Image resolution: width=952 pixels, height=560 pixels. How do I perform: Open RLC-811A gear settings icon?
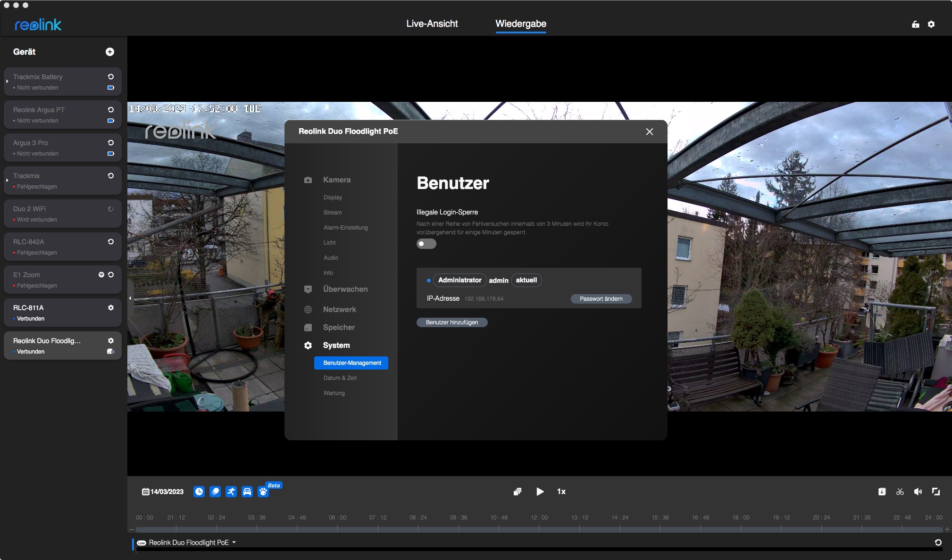[111, 307]
